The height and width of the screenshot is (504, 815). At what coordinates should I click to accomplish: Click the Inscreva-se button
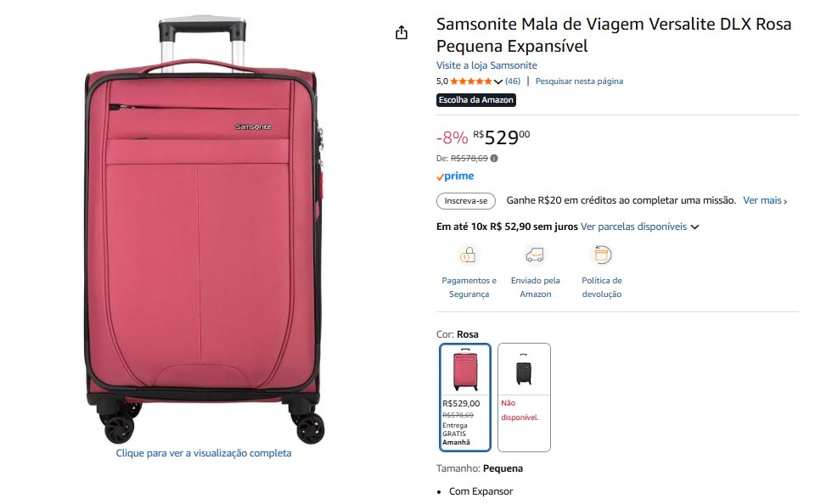pos(466,201)
